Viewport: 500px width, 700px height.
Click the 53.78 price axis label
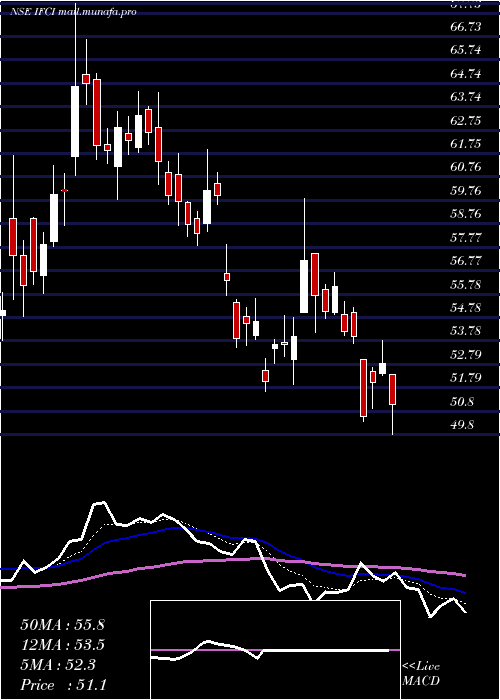(x=466, y=331)
